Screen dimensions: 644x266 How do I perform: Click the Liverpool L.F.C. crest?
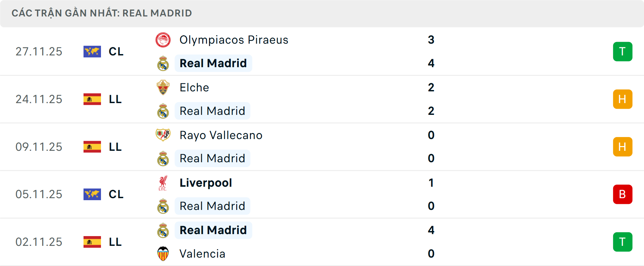(x=163, y=183)
